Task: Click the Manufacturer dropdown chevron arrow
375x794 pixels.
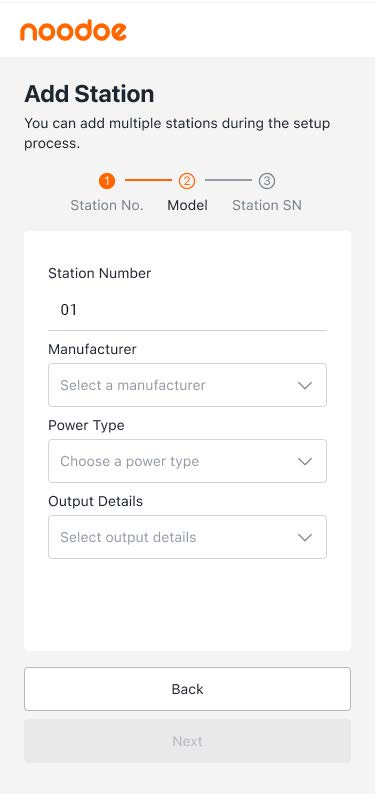Action: tap(305, 385)
